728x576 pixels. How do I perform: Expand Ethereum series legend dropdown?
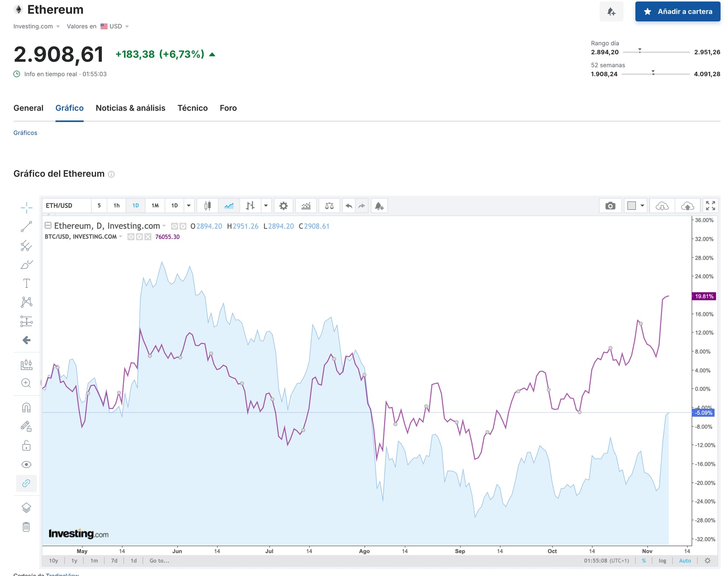coord(164,226)
